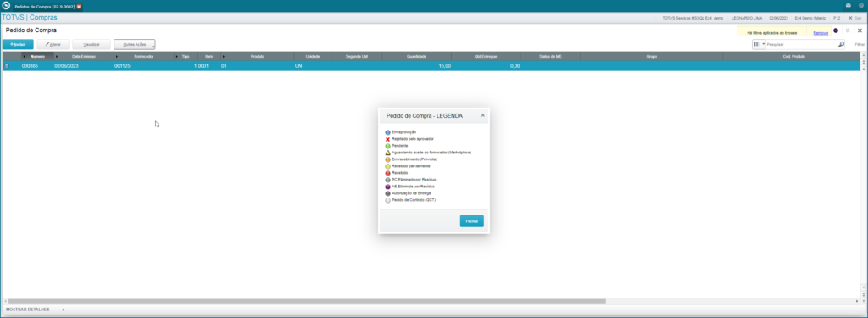This screenshot has width=868, height=318.
Task: Click the Unidade column header
Action: [x=313, y=57]
